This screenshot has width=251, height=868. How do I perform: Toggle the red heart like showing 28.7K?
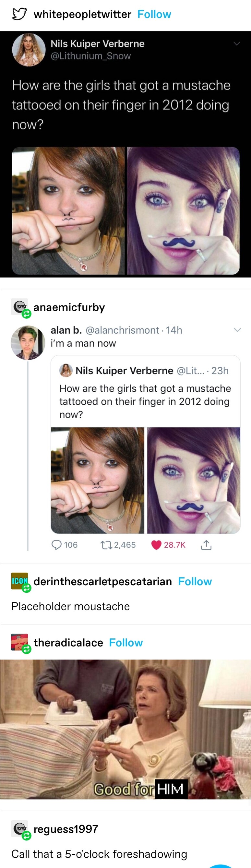click(156, 545)
